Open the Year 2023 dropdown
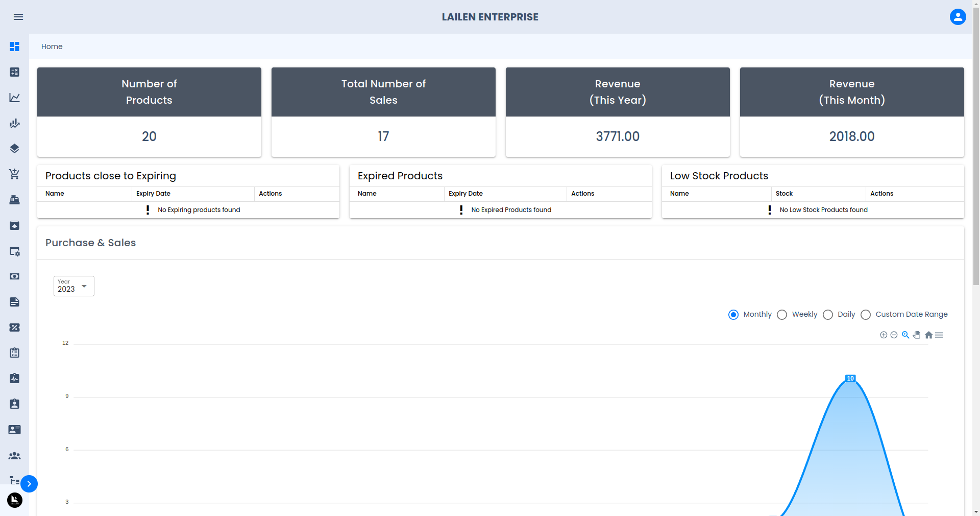 (74, 286)
